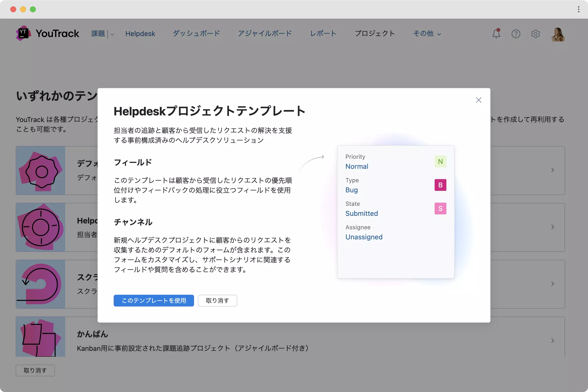The height and width of the screenshot is (392, 588).
Task: Click the magenta B type badge
Action: click(440, 185)
